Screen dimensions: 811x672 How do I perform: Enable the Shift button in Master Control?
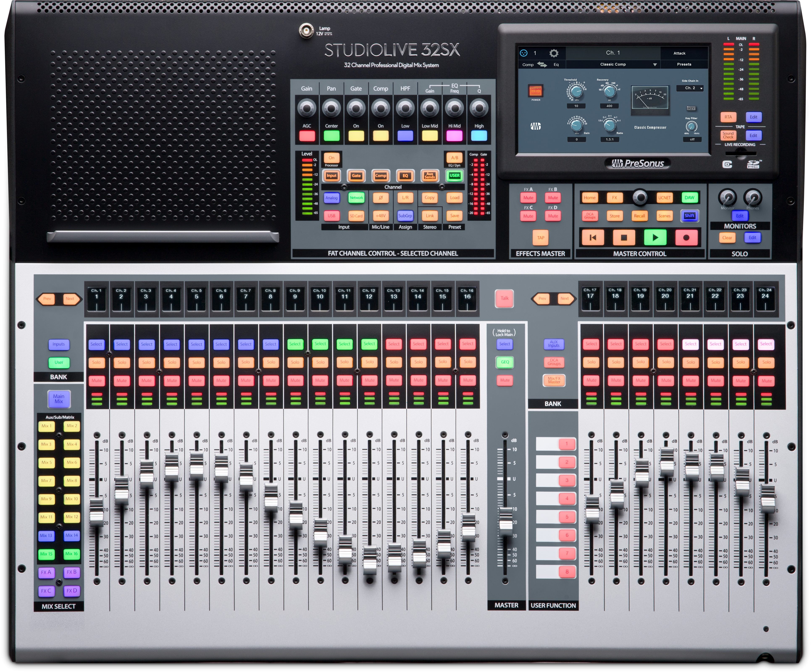tap(690, 216)
